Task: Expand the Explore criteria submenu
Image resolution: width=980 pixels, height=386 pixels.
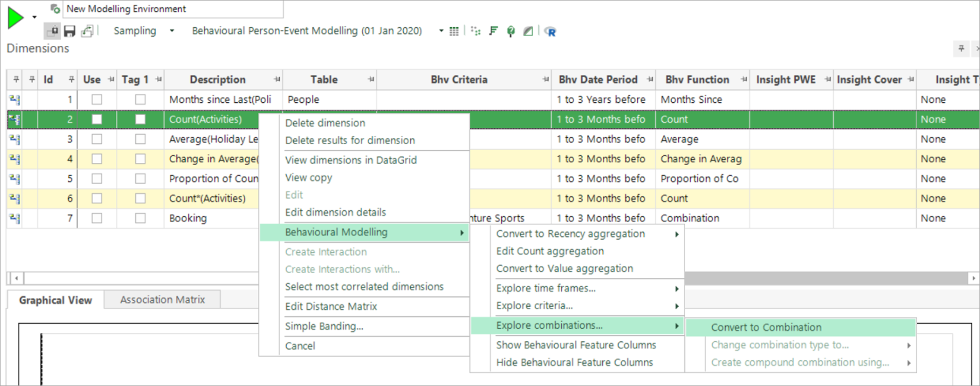Action: (x=577, y=306)
